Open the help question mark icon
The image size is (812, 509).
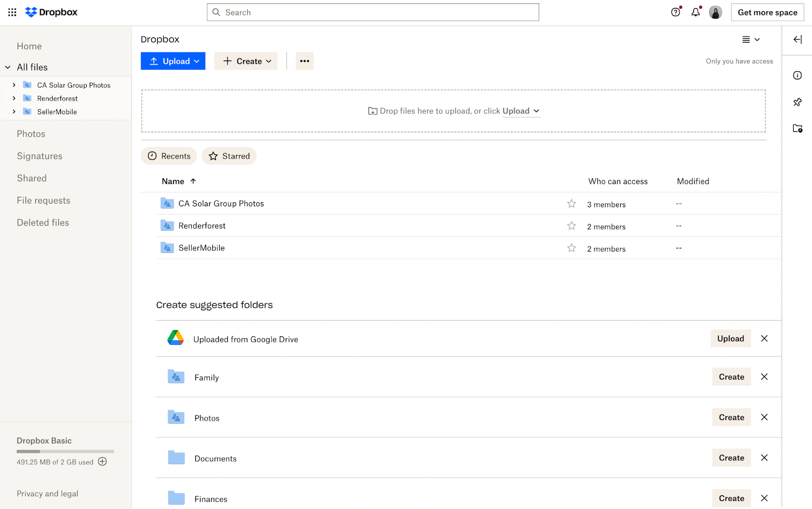click(675, 12)
